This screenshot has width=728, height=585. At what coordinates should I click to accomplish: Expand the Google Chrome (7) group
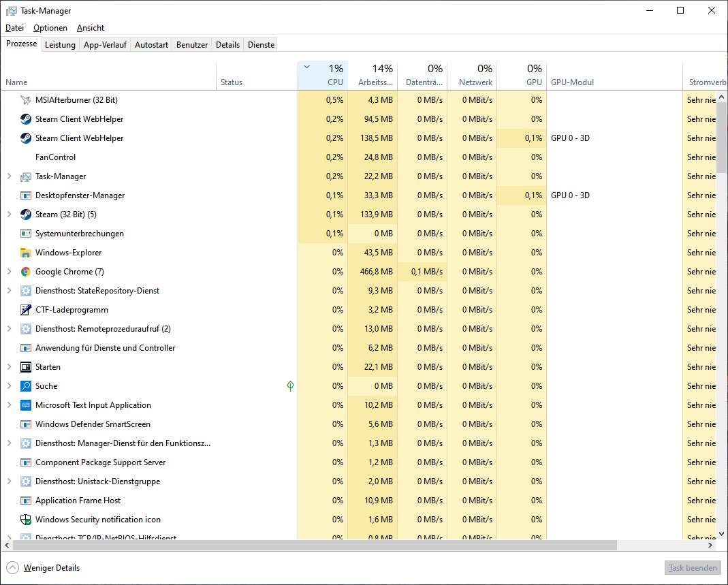click(9, 272)
